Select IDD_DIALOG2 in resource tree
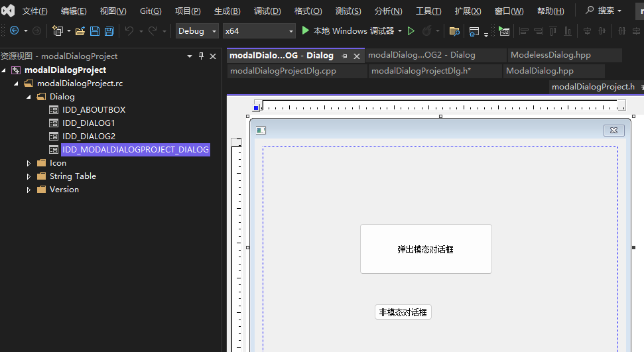The width and height of the screenshot is (644, 352). (89, 137)
